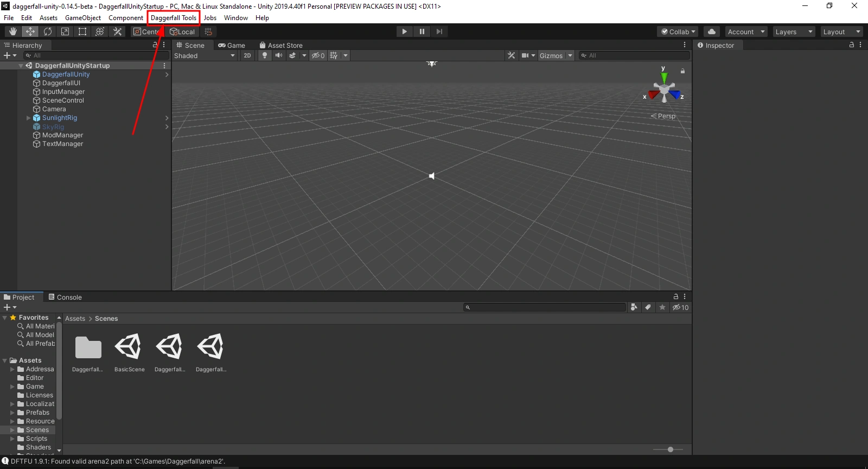Select the Rect tool
The image size is (868, 469).
point(82,31)
